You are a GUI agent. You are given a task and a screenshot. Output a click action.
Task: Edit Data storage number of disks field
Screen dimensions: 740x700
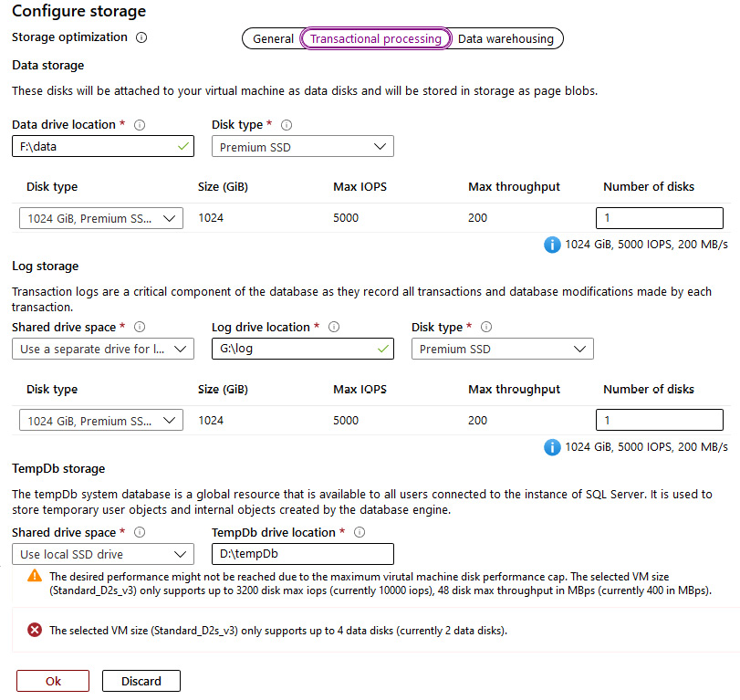(660, 218)
